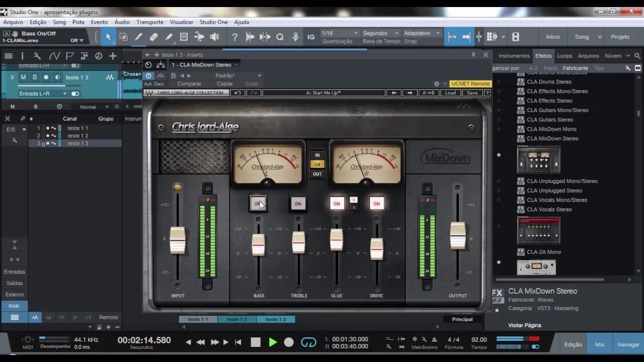The height and width of the screenshot is (362, 644).
Task: Toggle plugin power (bypass) button
Action: [148, 76]
